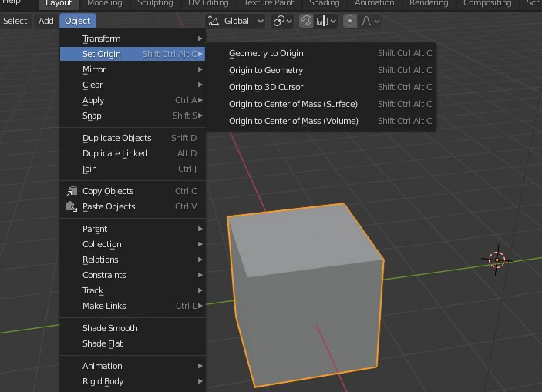Switch to the Texture Paint workspace tab
This screenshot has height=392, width=542.
268,3
